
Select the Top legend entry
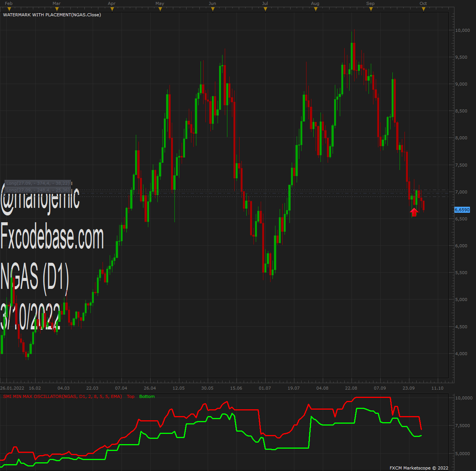(131, 396)
